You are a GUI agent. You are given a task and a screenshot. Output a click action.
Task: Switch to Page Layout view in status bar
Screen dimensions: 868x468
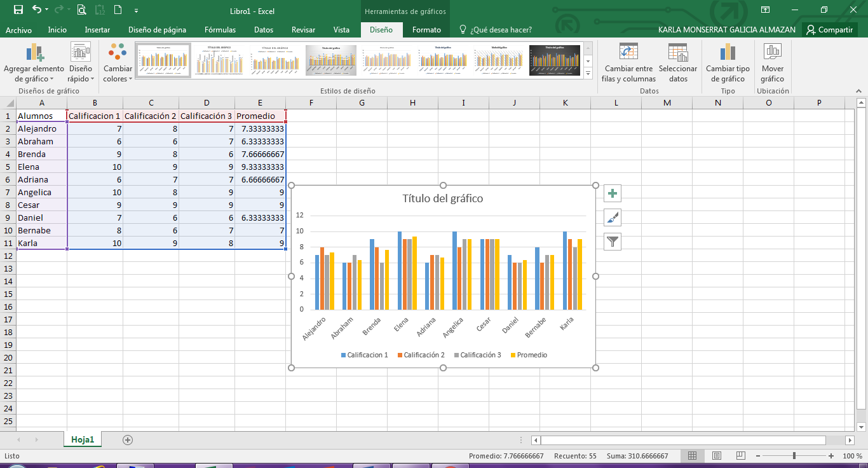pyautogui.click(x=716, y=456)
